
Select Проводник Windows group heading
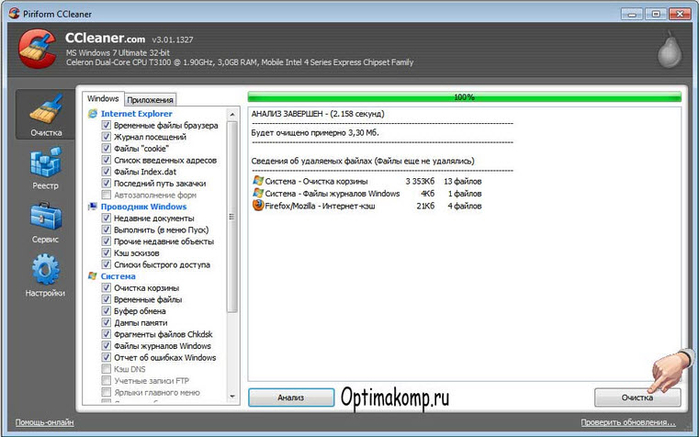pyautogui.click(x=144, y=206)
